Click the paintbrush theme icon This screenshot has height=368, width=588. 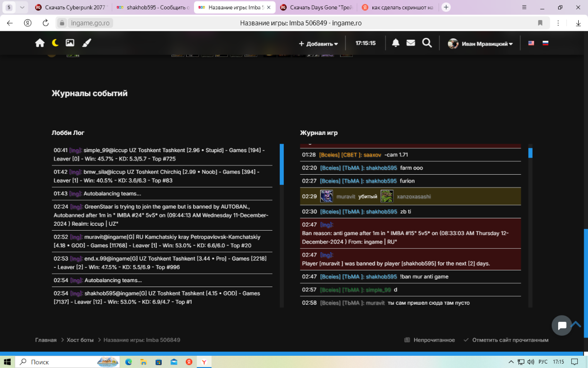[86, 43]
